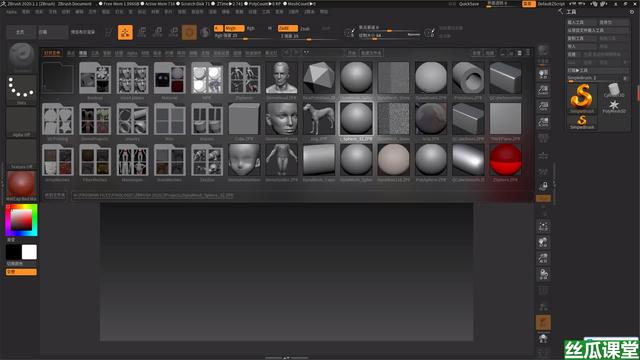The image size is (640, 360).
Task: Open the empty parent folder in LightBox
Action: pyautogui.click(x=57, y=78)
